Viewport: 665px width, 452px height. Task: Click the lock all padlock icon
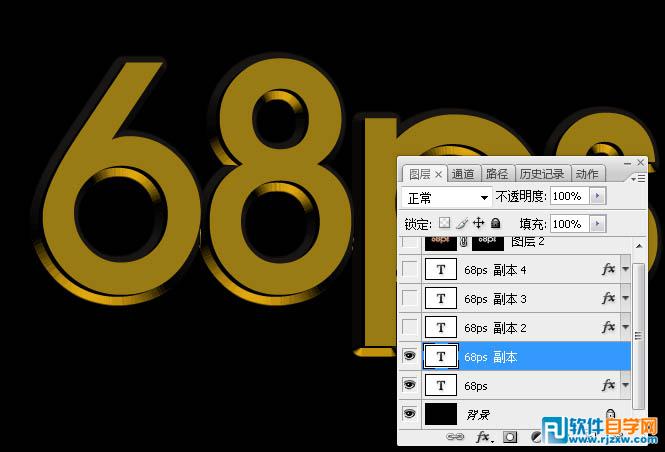pos(495,223)
